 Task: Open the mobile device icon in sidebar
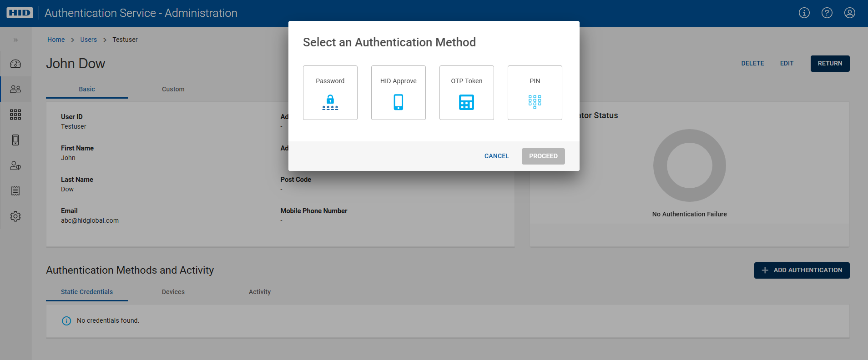point(15,140)
